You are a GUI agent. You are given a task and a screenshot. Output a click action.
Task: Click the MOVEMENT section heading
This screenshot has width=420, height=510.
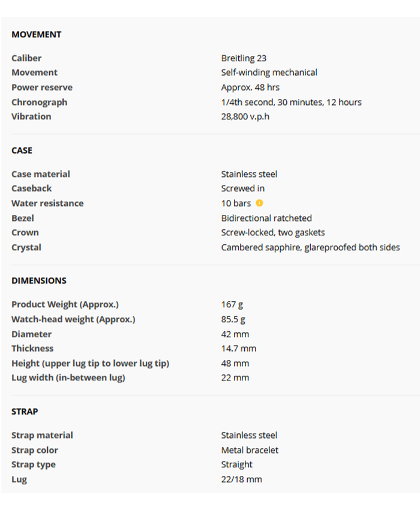coord(37,35)
